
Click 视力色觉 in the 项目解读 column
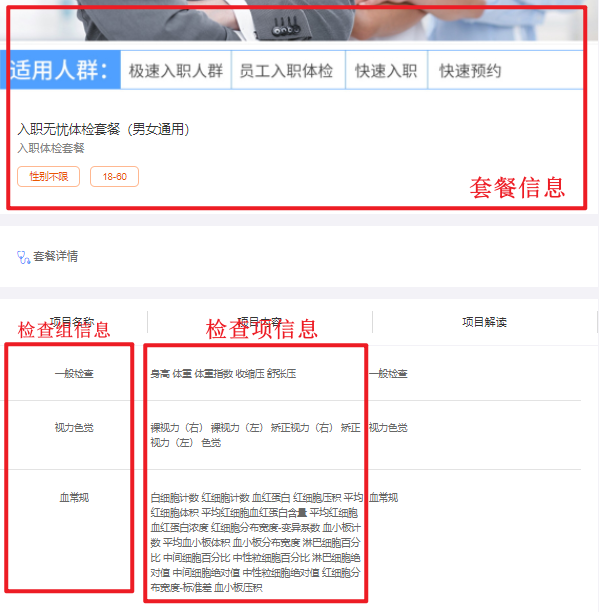click(x=388, y=427)
